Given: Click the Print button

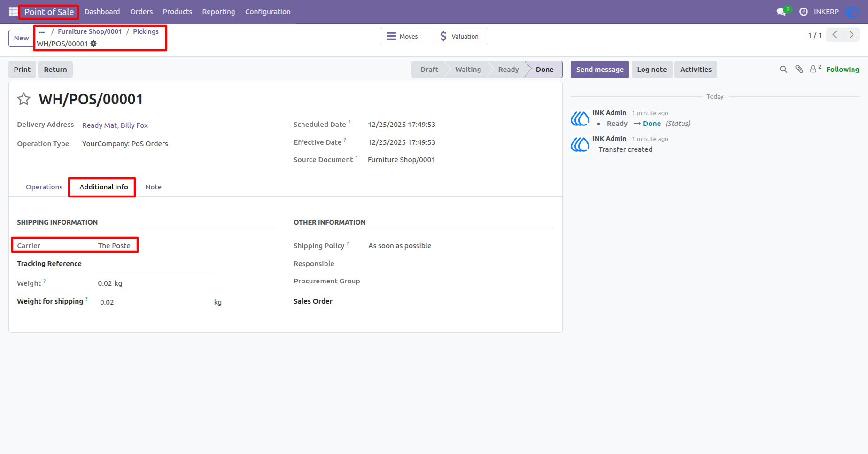Looking at the screenshot, I should [x=22, y=70].
